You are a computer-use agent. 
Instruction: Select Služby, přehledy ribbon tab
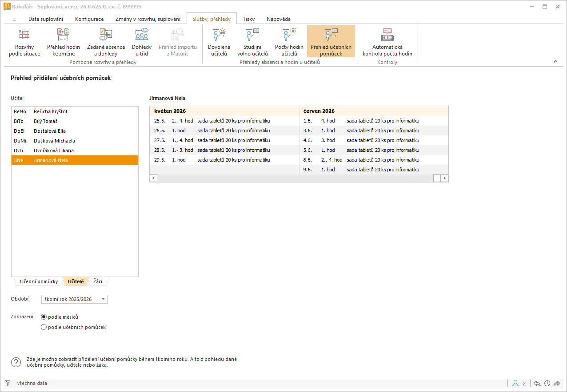(212, 19)
